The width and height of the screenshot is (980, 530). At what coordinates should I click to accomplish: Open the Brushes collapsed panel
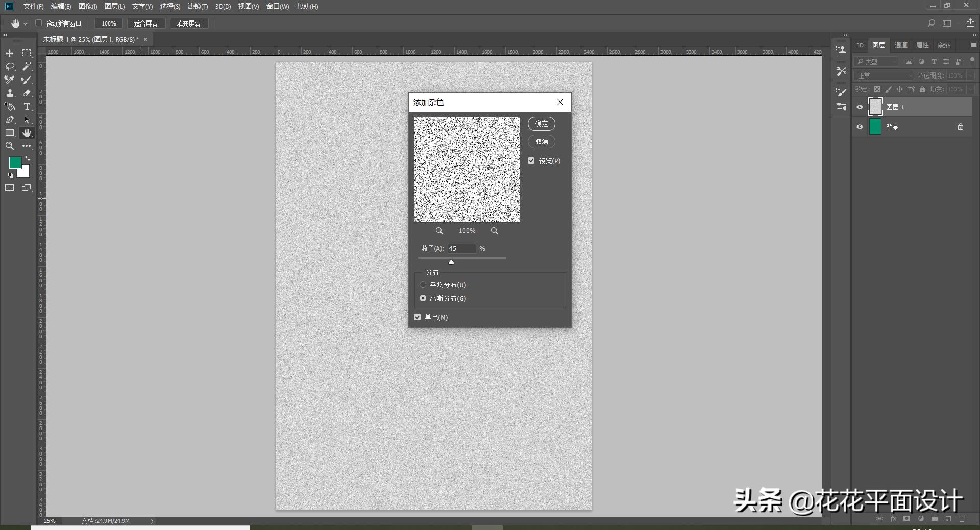tap(841, 107)
